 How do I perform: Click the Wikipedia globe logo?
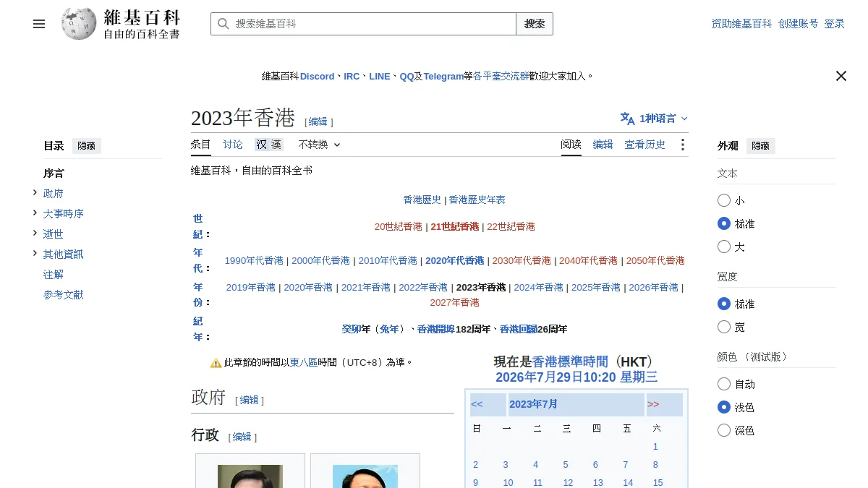78,24
